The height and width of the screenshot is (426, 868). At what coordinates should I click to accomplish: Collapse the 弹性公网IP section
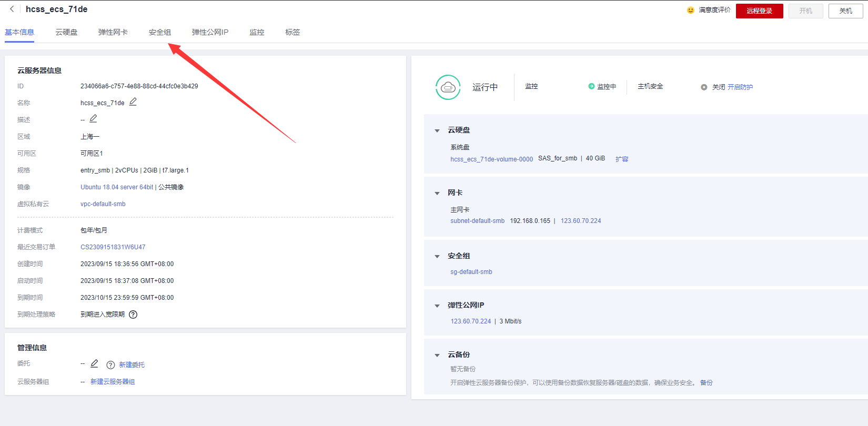coord(437,306)
